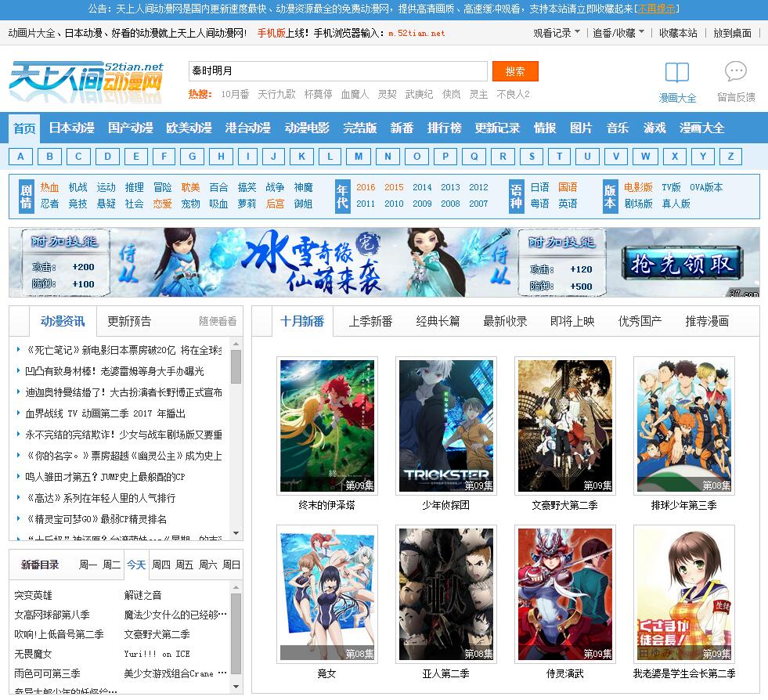This screenshot has height=700, width=768.
Task: Click the down arrow of news list scrollbar
Action: tap(236, 533)
